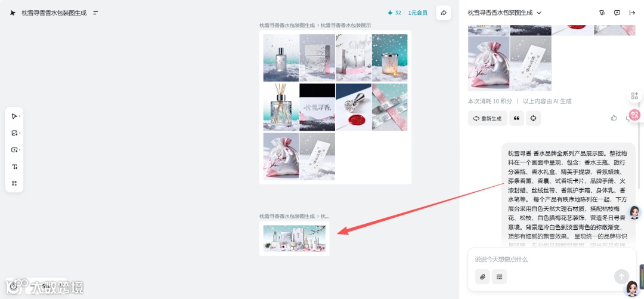Open the 1元会员 membership link

point(417,13)
